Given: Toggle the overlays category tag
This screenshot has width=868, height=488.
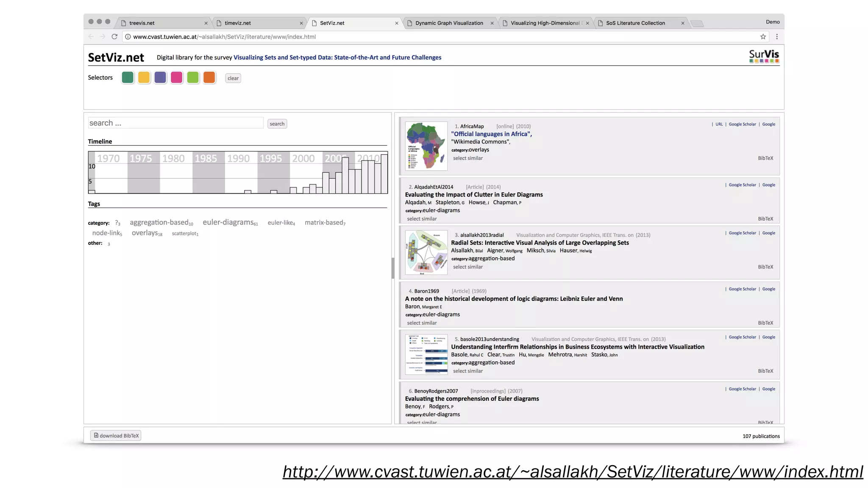Looking at the screenshot, I should click(x=145, y=233).
